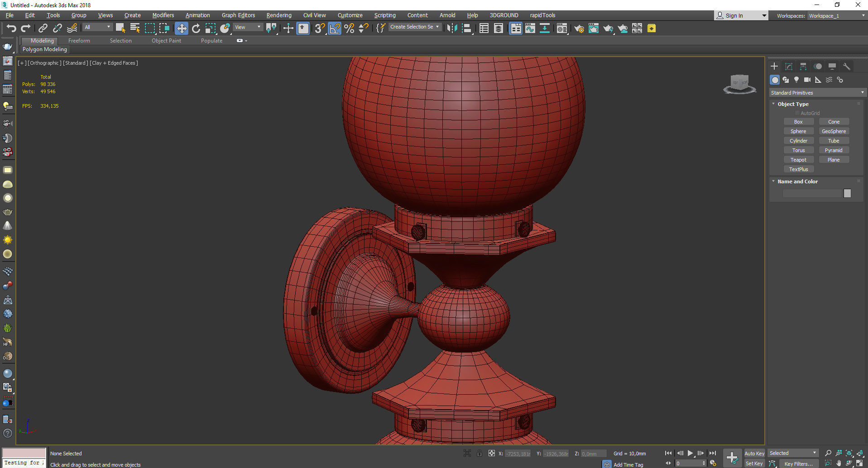Click the Undo arrow in main toolbar
The width and height of the screenshot is (868, 468).
pyautogui.click(x=11, y=28)
